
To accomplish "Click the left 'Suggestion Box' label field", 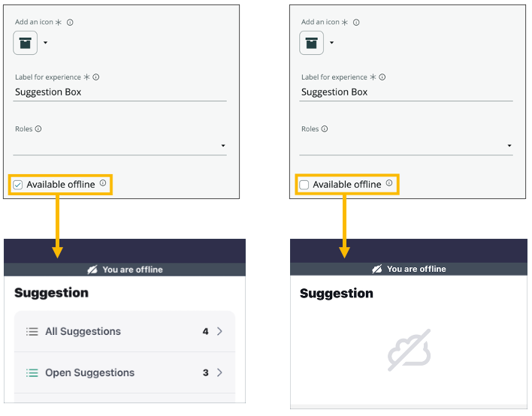I will pyautogui.click(x=120, y=92).
